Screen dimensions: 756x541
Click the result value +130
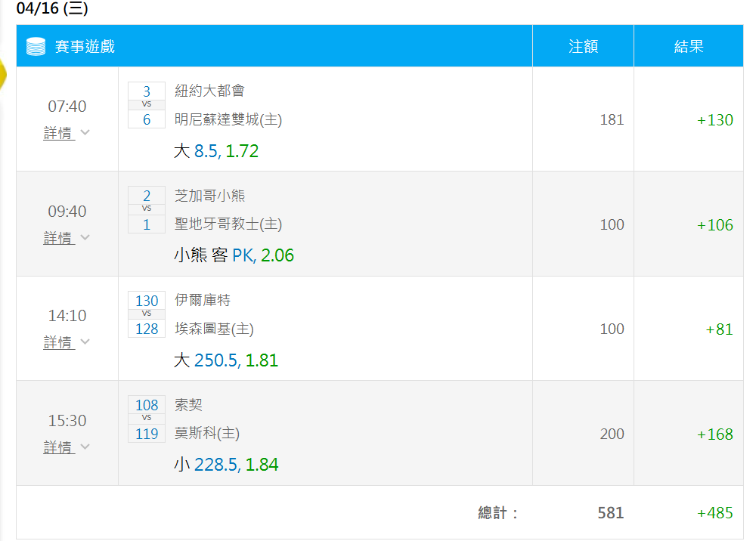tap(715, 119)
